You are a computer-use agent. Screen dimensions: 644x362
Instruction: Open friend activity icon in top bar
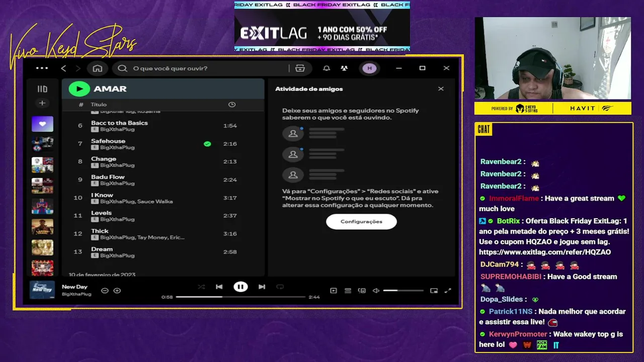pos(344,68)
